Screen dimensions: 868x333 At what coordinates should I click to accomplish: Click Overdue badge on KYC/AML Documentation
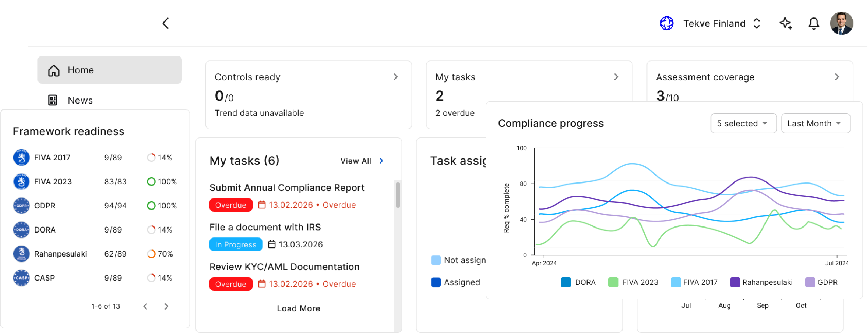[231, 284]
